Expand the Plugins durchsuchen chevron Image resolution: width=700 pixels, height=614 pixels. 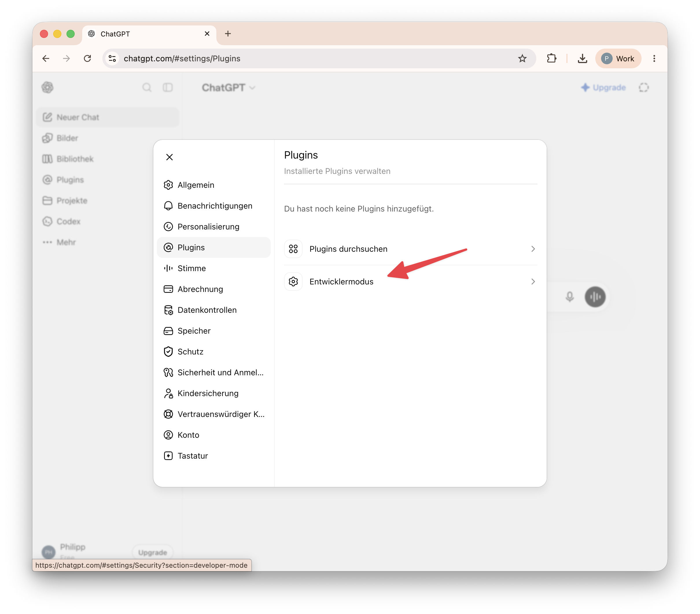(533, 249)
